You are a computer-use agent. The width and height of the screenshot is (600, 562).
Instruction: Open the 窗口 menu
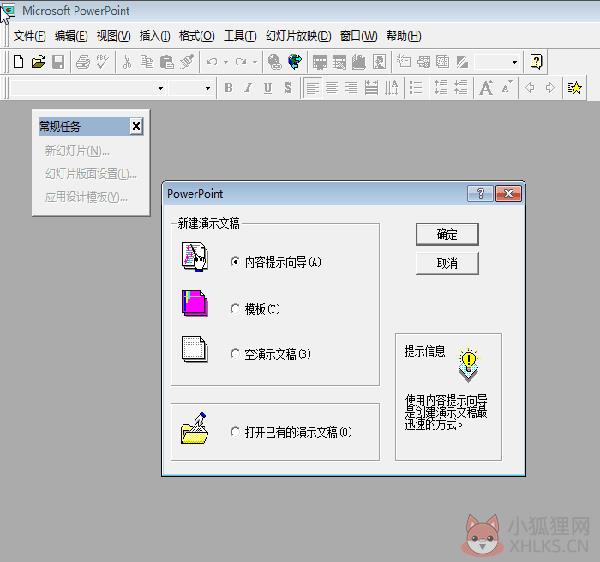pyautogui.click(x=359, y=36)
